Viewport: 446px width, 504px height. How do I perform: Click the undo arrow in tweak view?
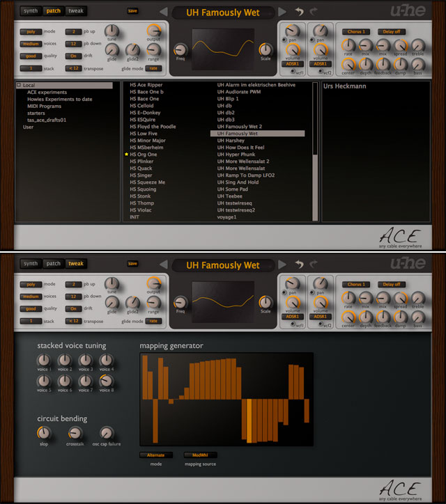[300, 265]
